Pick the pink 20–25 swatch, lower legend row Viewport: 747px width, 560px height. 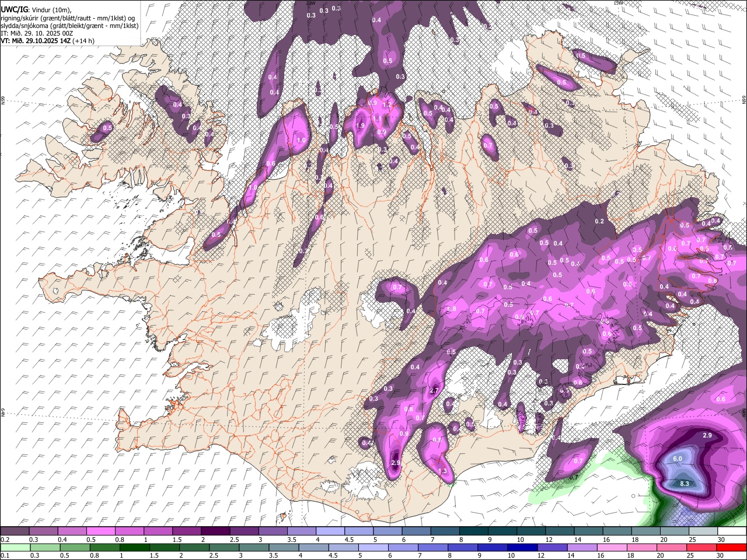coord(672,547)
